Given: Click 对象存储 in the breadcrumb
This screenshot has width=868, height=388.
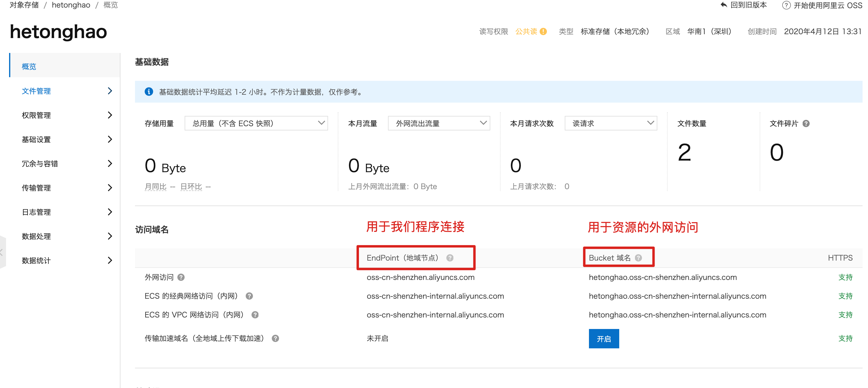Looking at the screenshot, I should 24,5.
